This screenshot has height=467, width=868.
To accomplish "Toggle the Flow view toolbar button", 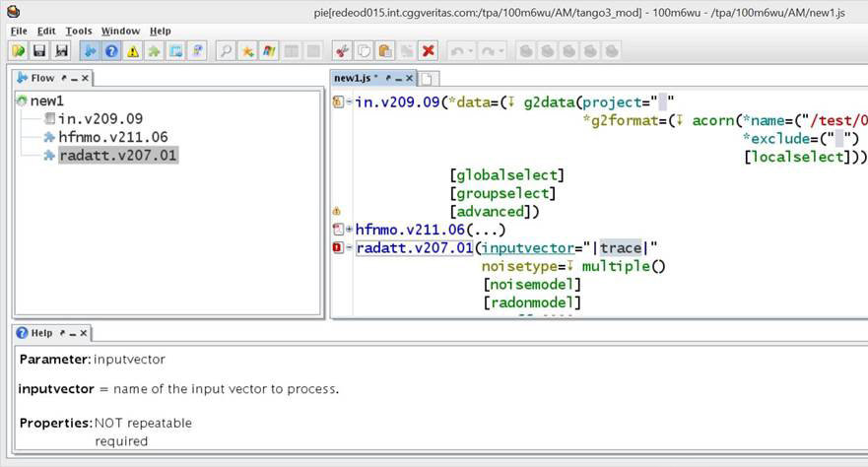I will coord(90,51).
